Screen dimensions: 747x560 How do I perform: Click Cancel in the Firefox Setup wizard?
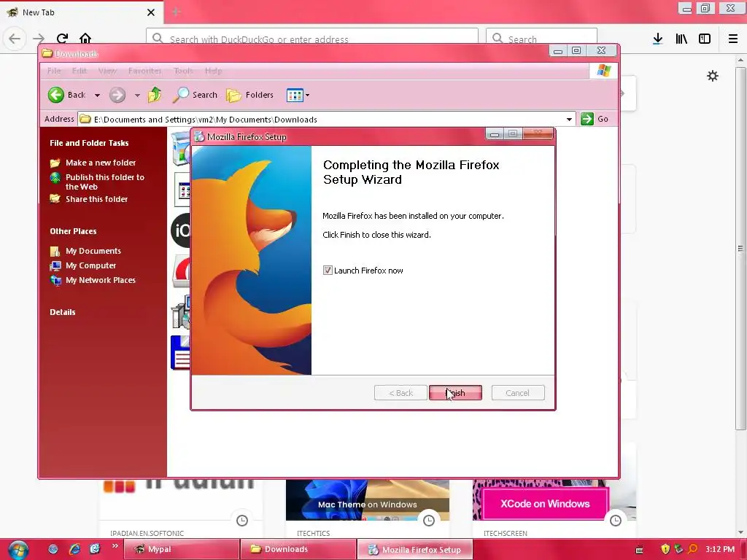(518, 393)
